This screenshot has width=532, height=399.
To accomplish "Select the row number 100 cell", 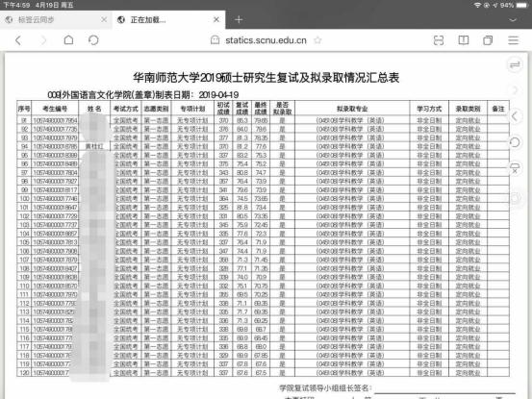I will click(x=24, y=199).
